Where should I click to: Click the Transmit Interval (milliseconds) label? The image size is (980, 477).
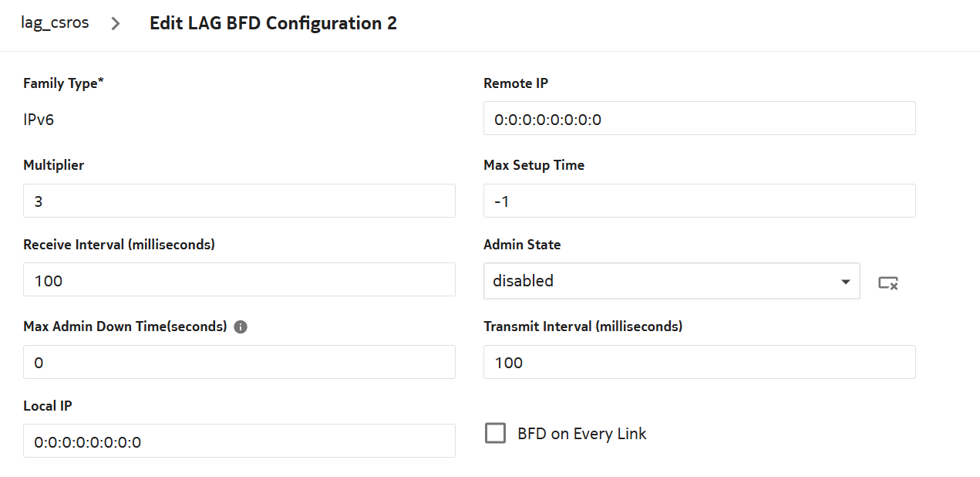583,326
